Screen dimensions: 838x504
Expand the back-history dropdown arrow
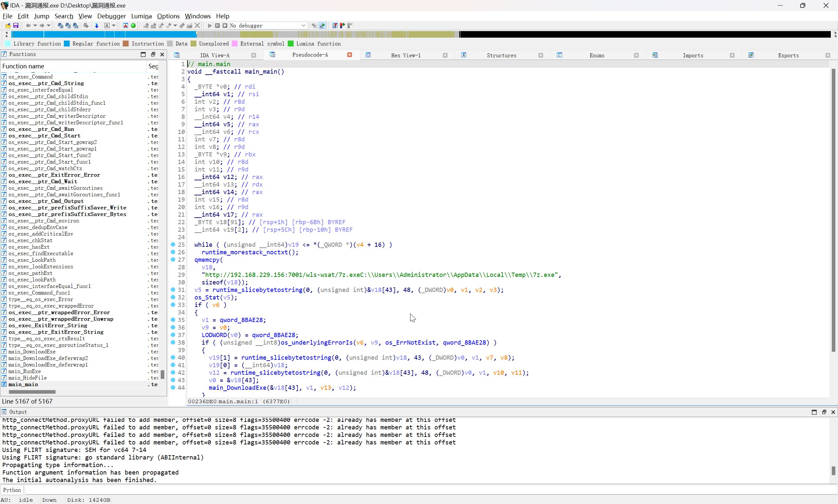click(35, 26)
